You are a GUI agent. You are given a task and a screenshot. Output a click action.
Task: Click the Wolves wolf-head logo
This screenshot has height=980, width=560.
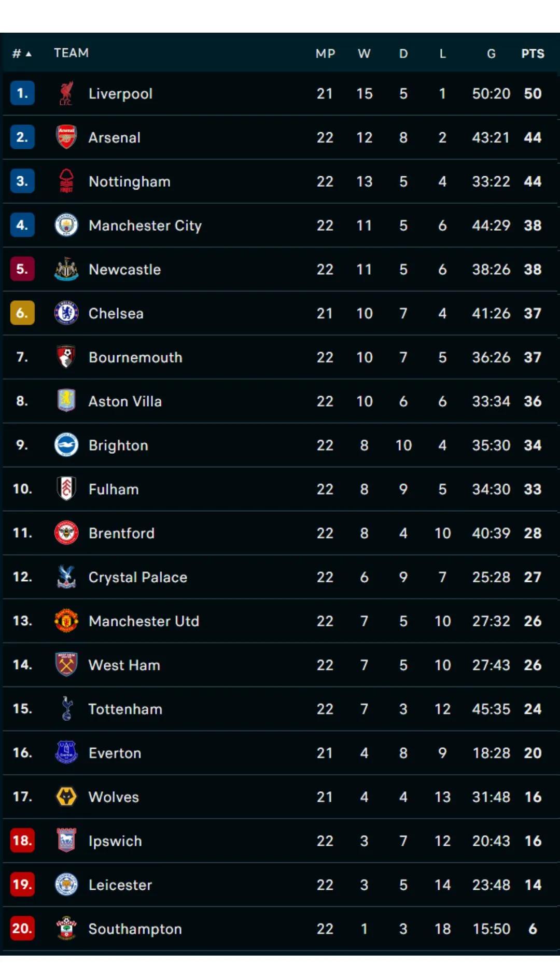pos(66,796)
